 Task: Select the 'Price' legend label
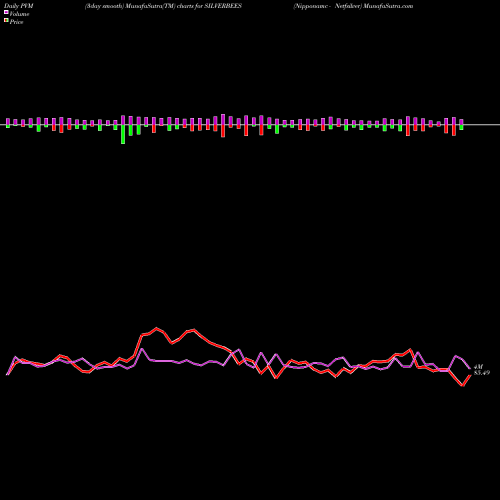click(16, 22)
